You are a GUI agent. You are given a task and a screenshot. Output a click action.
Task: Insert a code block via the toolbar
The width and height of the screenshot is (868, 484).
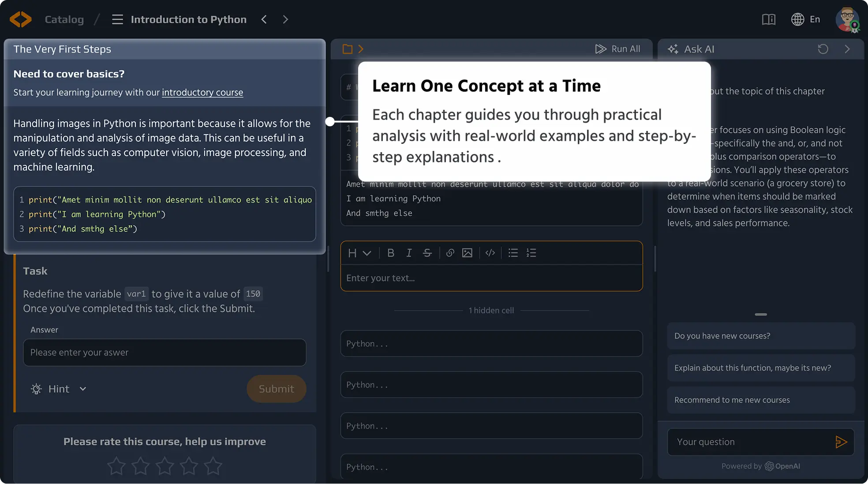[x=490, y=253]
